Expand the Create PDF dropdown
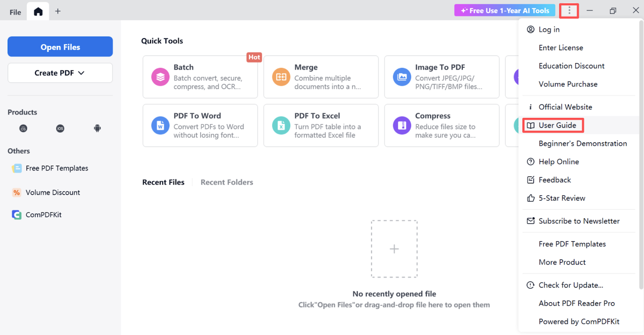Screen dimensions: 644x335 click(x=60, y=73)
